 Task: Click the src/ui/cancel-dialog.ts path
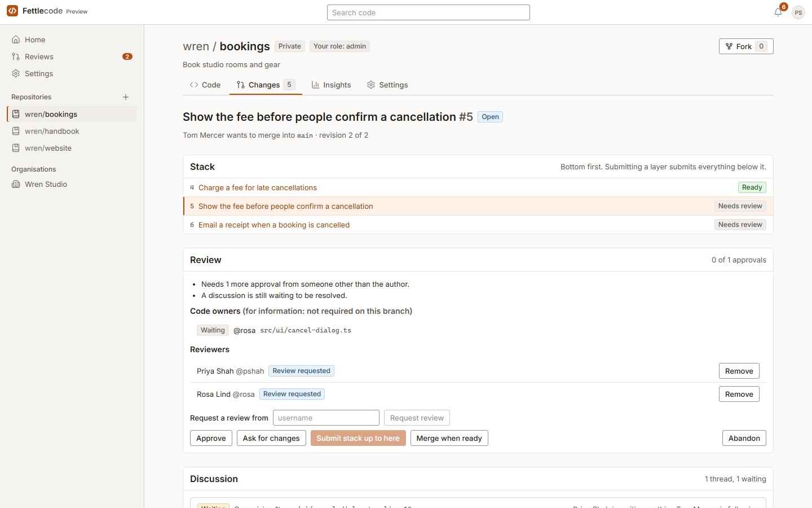pyautogui.click(x=306, y=330)
